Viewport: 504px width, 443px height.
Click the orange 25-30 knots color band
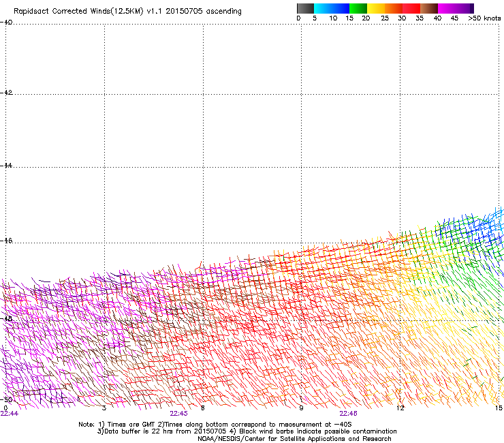pos(394,8)
